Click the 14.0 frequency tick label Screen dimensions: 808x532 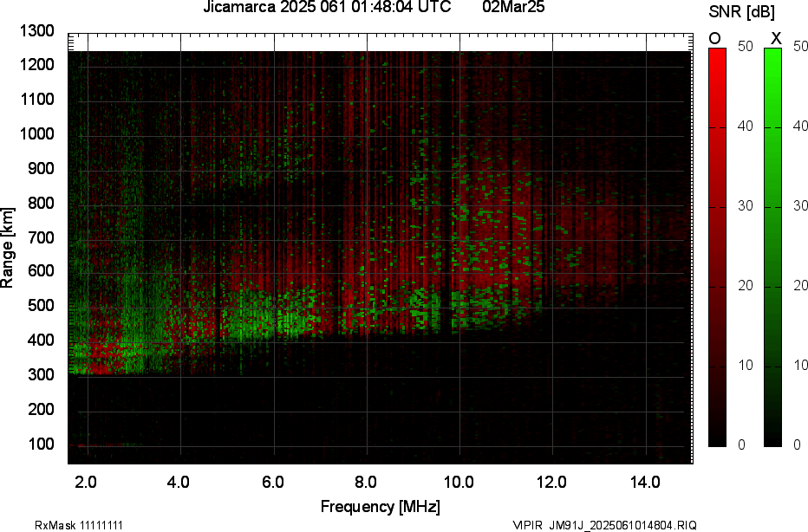(x=645, y=483)
